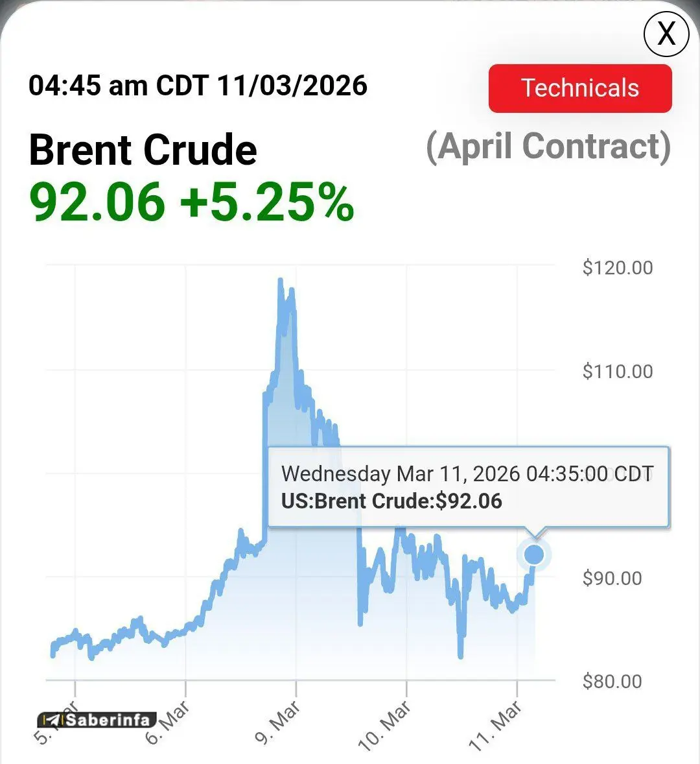
Task: Click the $120.00 y-axis label
Action: point(617,267)
